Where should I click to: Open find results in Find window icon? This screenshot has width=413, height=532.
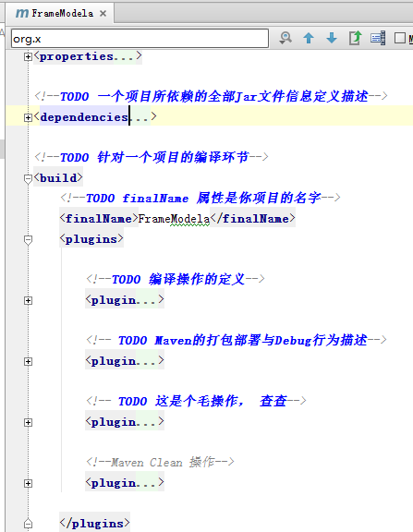coord(356,38)
